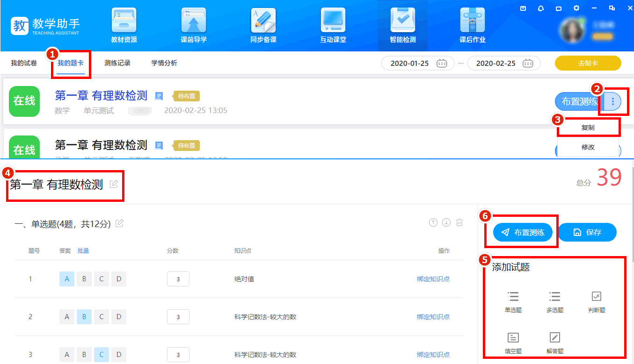Screen dimensions: 634x364
Task: Select answer A for question 1
Action: [x=67, y=279]
